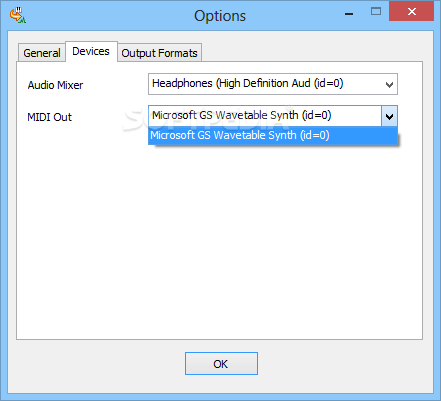Click the MIDI Out label
441x401 pixels.
pos(49,117)
